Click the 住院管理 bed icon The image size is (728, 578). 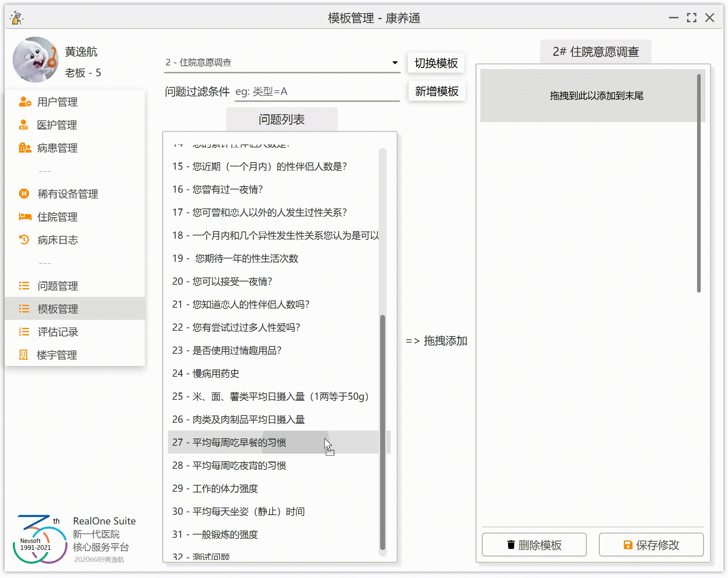(x=24, y=217)
